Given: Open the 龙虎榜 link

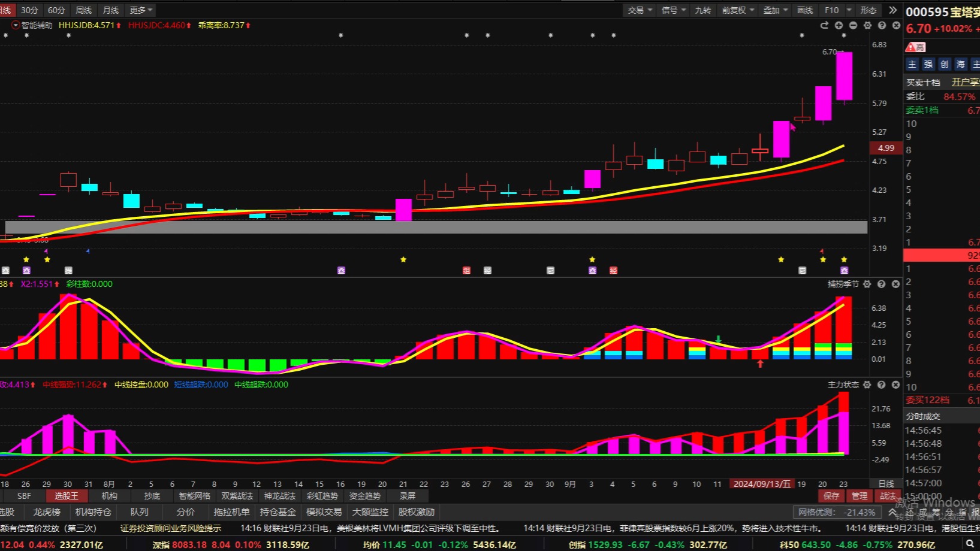Looking at the screenshot, I should click(x=47, y=512).
